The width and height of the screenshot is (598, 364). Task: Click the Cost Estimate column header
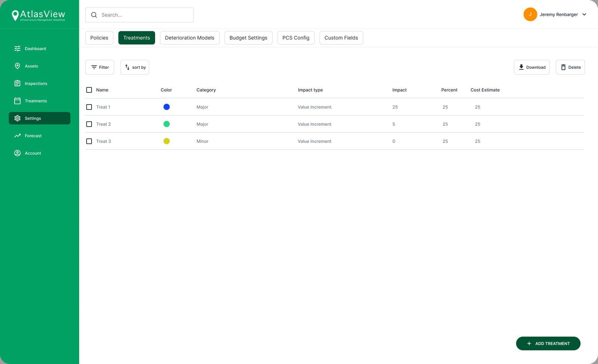(485, 90)
